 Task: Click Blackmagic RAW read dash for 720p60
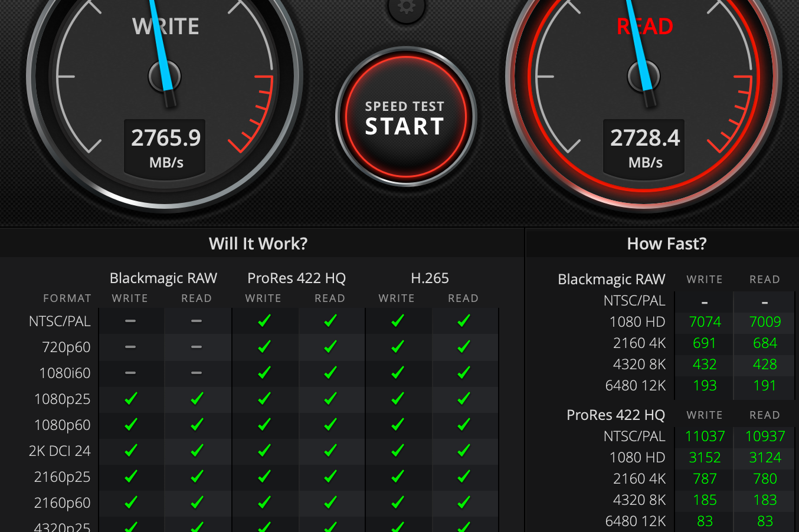tap(197, 347)
